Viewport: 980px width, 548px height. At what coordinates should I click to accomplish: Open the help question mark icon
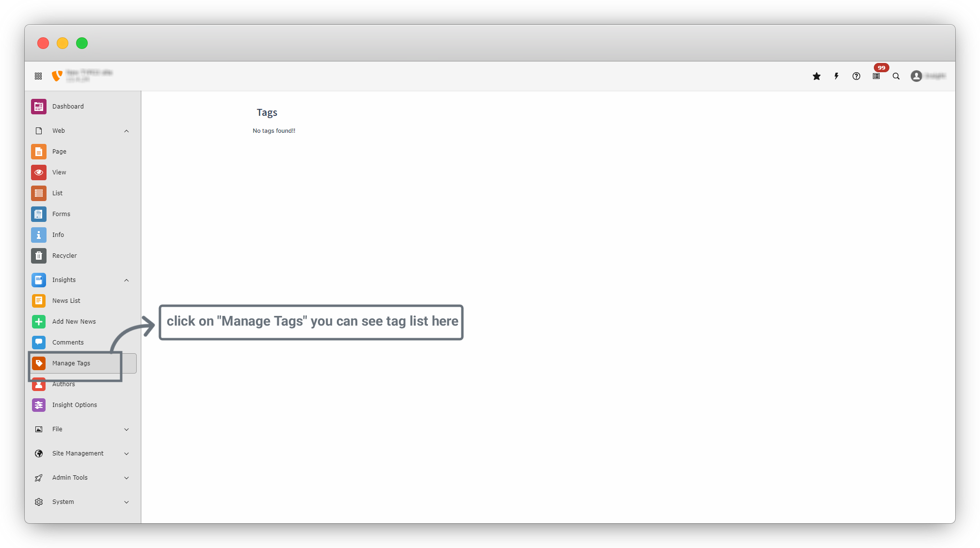point(856,76)
